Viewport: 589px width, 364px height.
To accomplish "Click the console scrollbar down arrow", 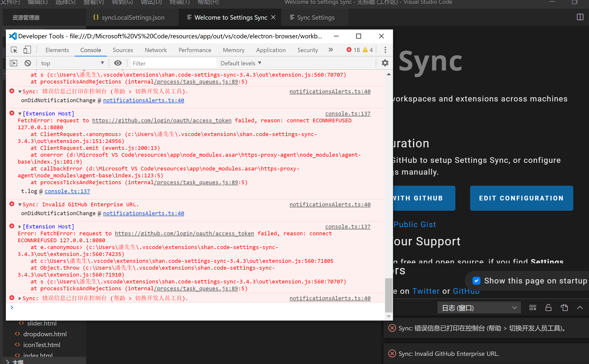I will click(389, 316).
